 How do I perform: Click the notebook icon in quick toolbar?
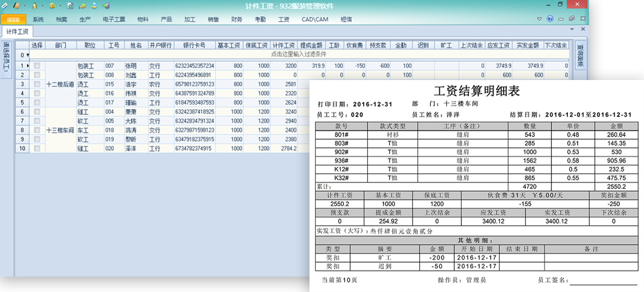point(17,6)
